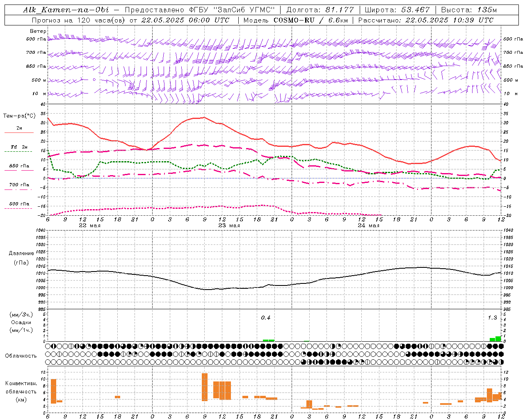
Task: Click the 24 мая date label
Action: coord(368,225)
